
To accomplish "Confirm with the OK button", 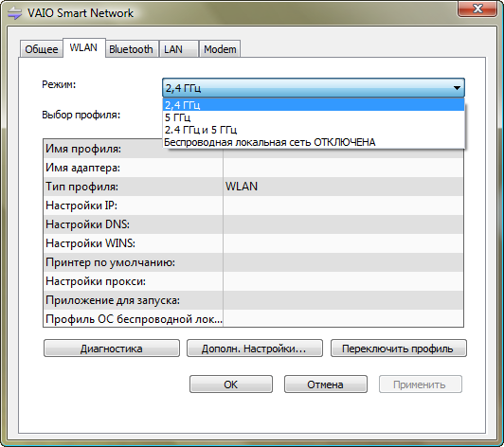I will (231, 384).
